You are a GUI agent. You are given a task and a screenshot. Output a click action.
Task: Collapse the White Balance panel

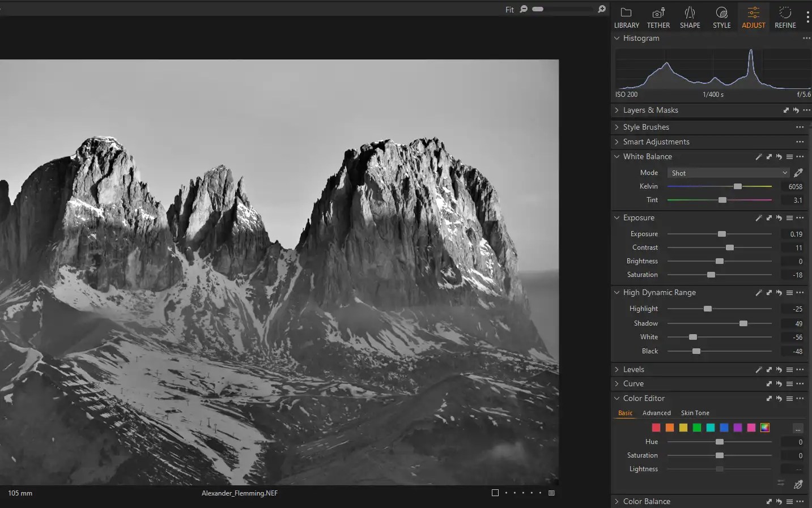pos(617,157)
